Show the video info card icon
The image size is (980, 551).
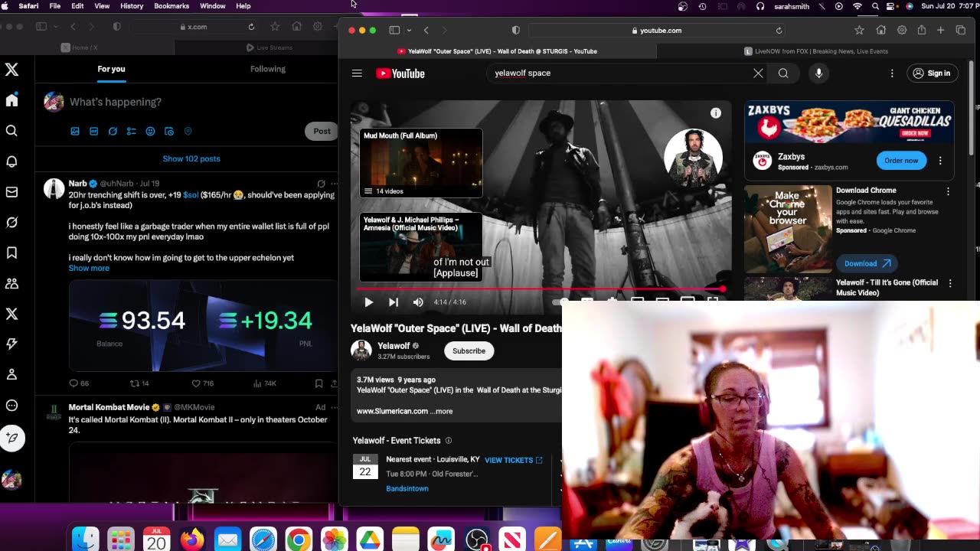(716, 113)
